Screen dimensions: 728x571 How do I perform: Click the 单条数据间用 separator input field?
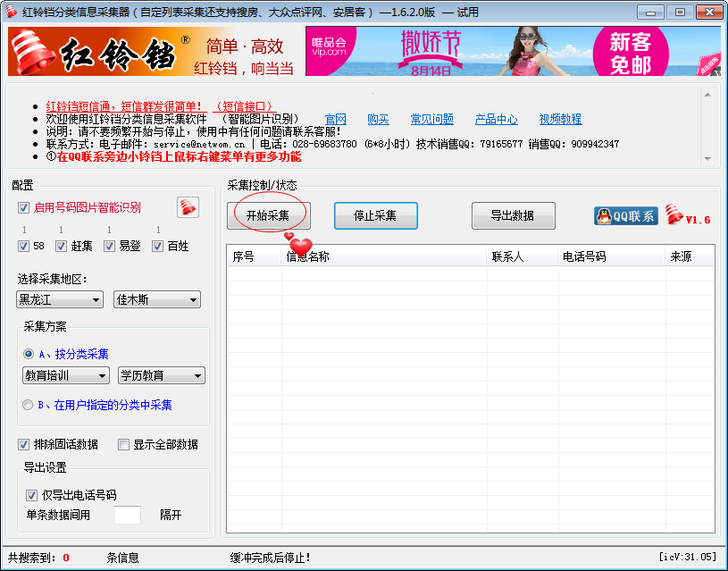pos(127,515)
